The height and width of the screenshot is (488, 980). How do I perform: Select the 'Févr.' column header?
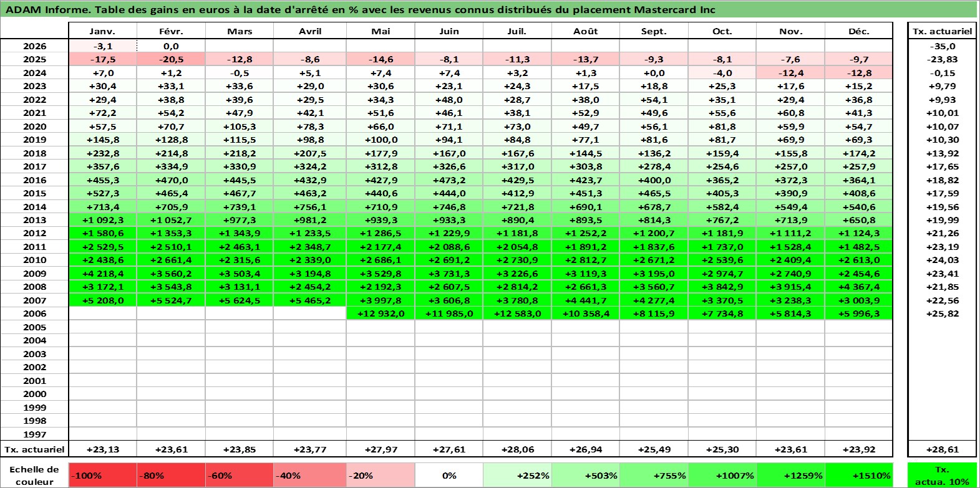tap(172, 31)
